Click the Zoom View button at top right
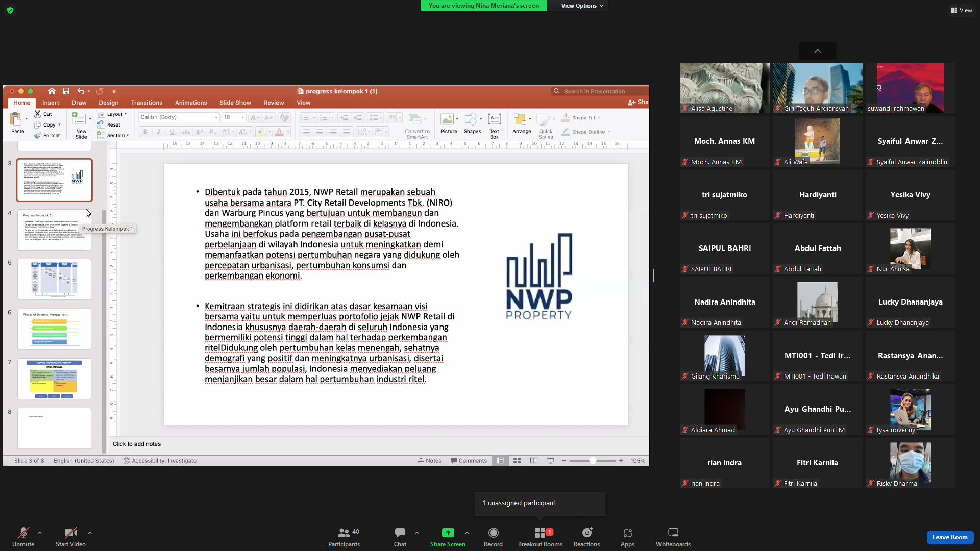980x551 pixels. pos(962,10)
